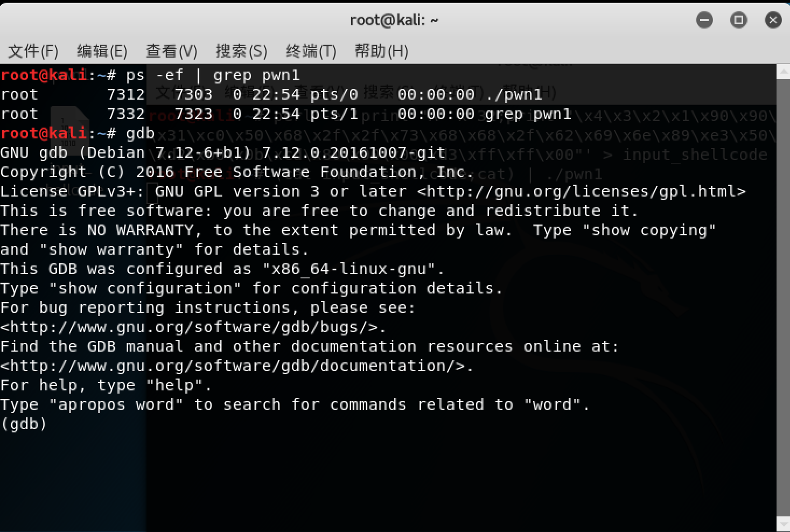Click the 'grep pwn1' process entry
Image resolution: width=790 pixels, height=532 pixels.
[528, 114]
